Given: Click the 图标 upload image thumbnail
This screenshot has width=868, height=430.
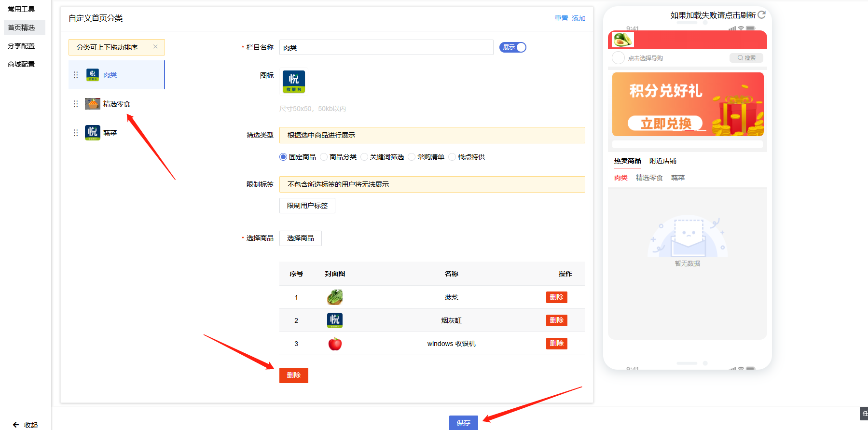Looking at the screenshot, I should (293, 82).
